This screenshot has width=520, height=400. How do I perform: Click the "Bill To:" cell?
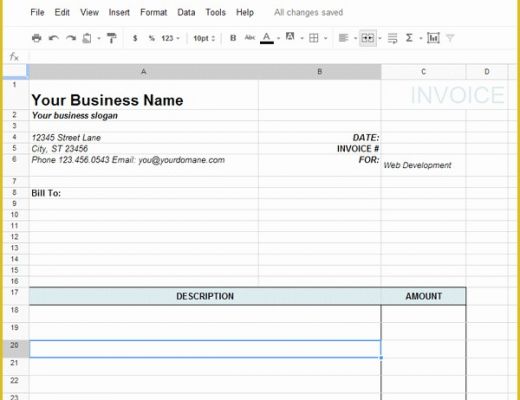[x=144, y=193]
